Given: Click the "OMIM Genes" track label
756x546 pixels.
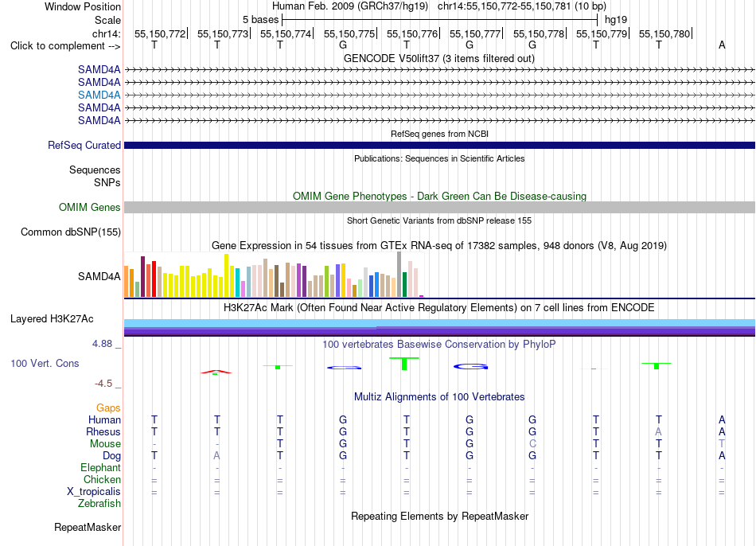Looking at the screenshot, I should pyautogui.click(x=89, y=208).
